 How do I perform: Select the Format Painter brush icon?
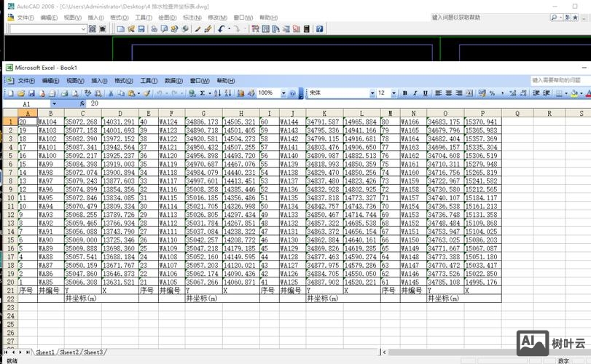pos(146,93)
